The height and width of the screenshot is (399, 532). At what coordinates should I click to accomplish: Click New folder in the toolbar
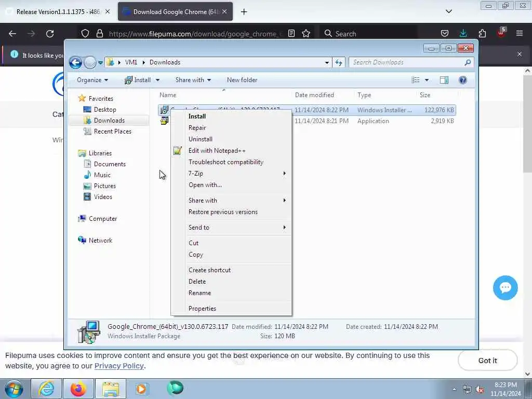(x=242, y=80)
